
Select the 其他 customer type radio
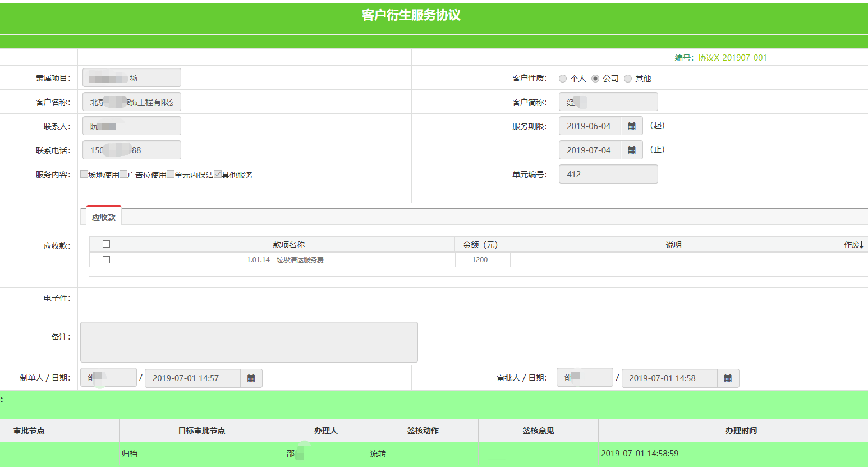point(628,79)
